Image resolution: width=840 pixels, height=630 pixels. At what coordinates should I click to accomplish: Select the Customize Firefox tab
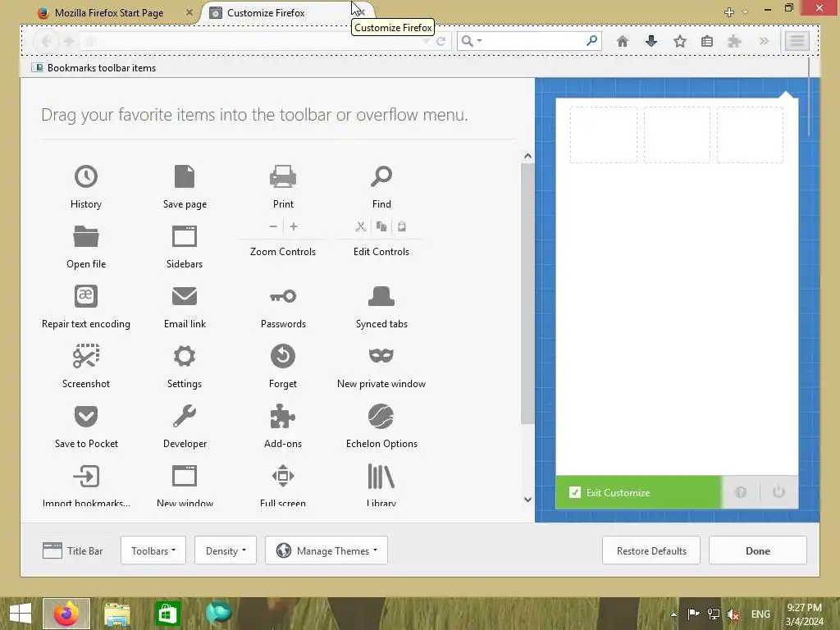[266, 13]
